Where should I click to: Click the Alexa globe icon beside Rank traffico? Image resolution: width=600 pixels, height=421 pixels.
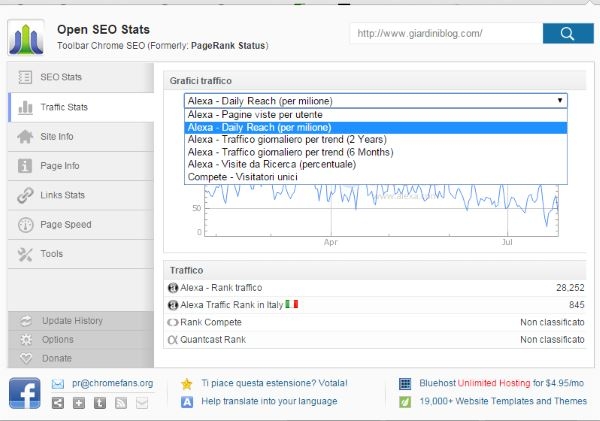[x=173, y=288]
